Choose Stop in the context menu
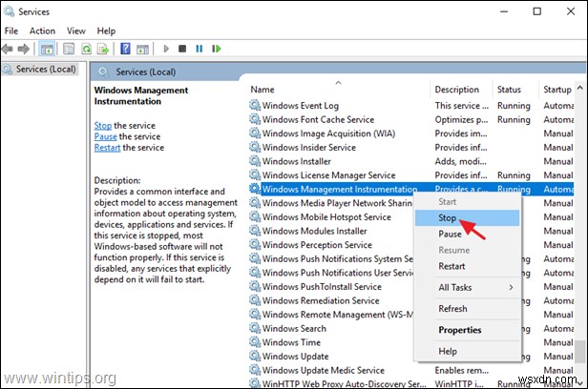The height and width of the screenshot is (389, 588). click(x=468, y=218)
